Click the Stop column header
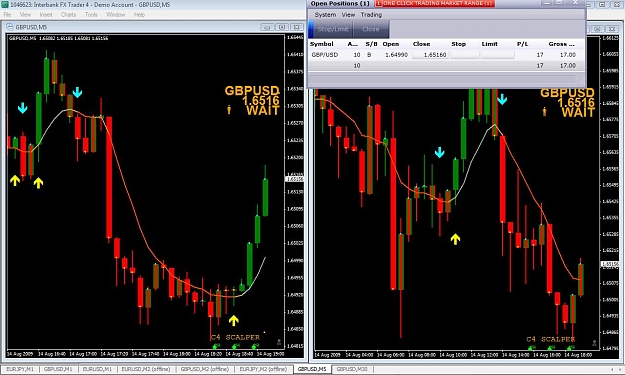Screen dimensions: 625x375 tap(458, 44)
